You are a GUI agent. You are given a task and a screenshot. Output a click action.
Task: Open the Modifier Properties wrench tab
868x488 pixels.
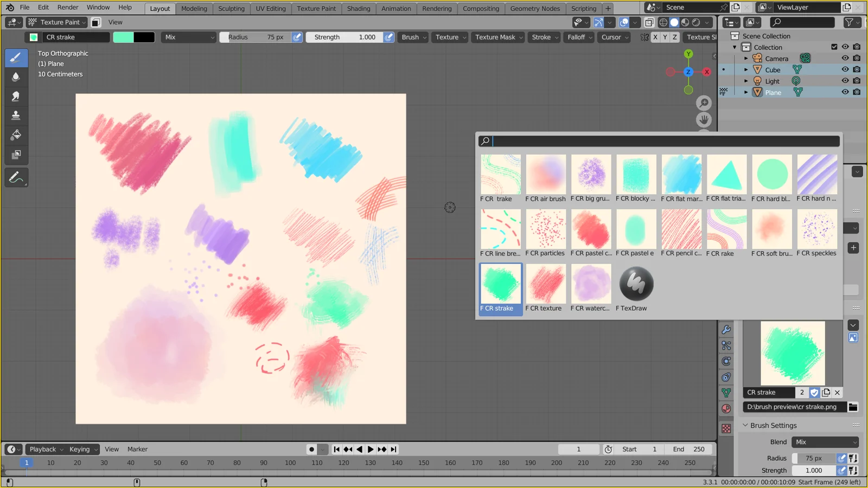coord(726,329)
